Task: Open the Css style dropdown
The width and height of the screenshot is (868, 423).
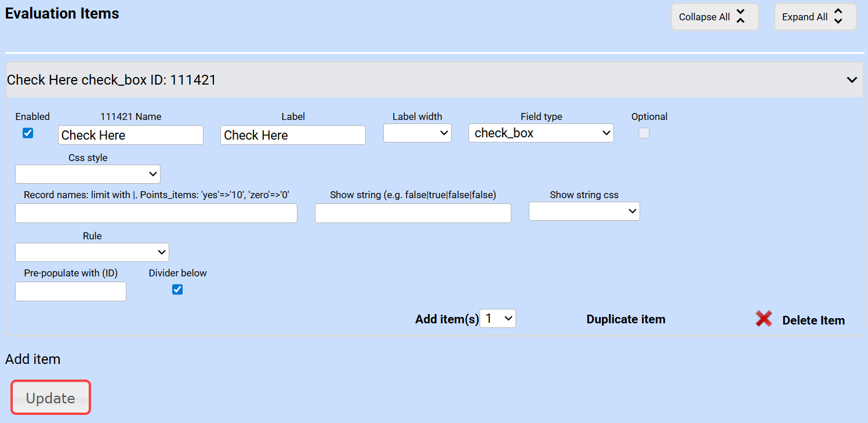Action: (88, 174)
